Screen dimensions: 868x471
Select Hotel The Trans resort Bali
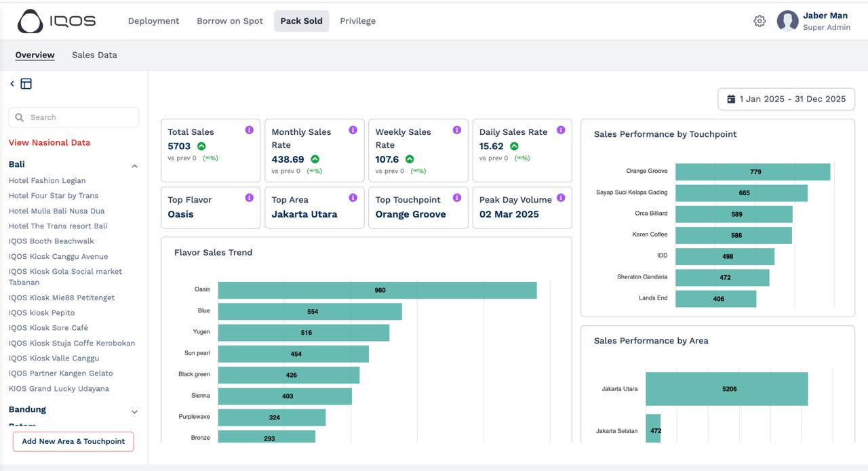pyautogui.click(x=58, y=226)
